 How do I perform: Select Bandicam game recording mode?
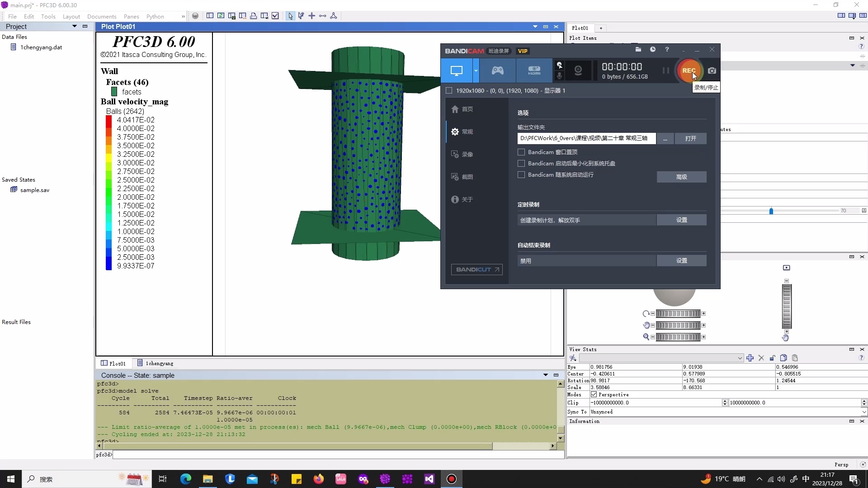[x=497, y=70]
